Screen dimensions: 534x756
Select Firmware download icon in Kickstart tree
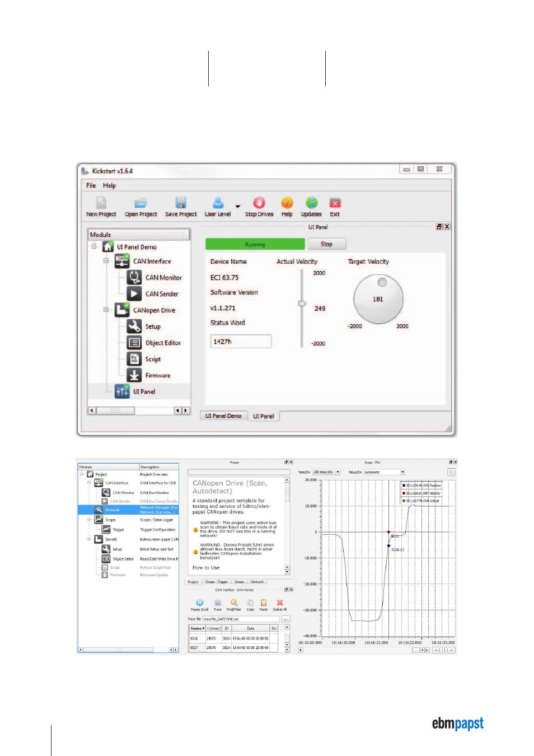pyautogui.click(x=134, y=375)
